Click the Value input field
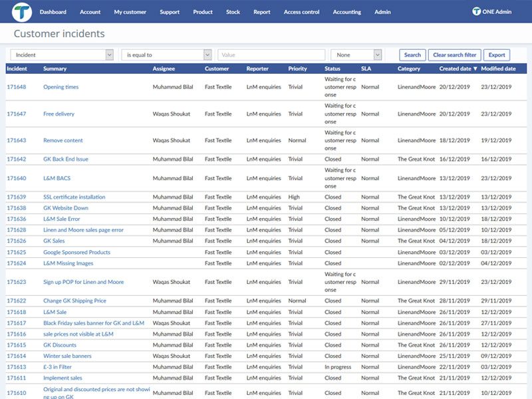This screenshot has height=399, width=532. pos(271,55)
